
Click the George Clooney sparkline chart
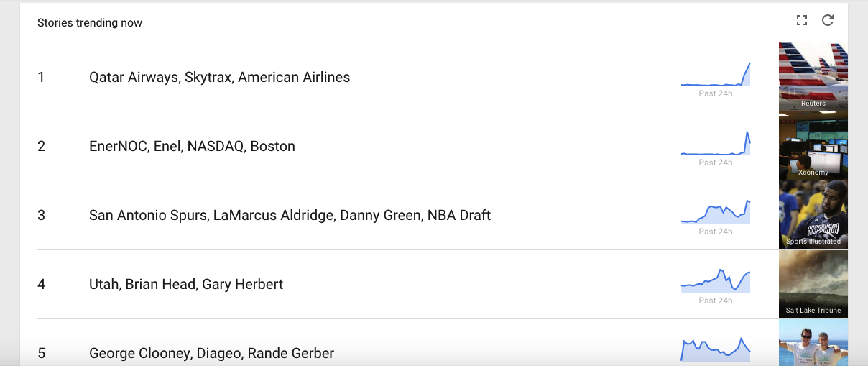(716, 349)
